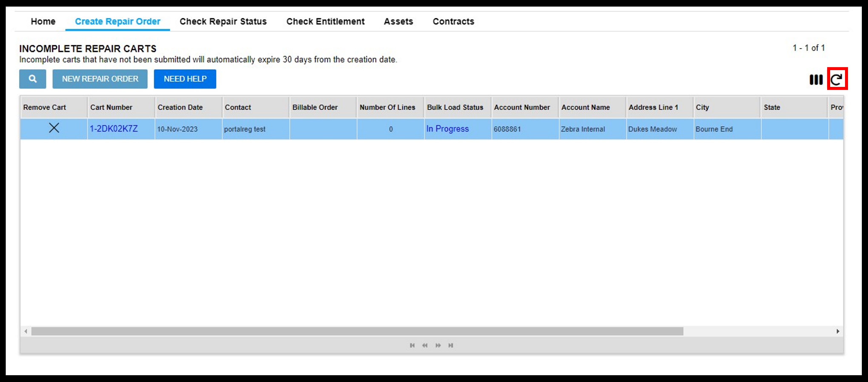This screenshot has width=868, height=382.
Task: Click the NEW REPAIR ORDER button
Action: (x=100, y=78)
